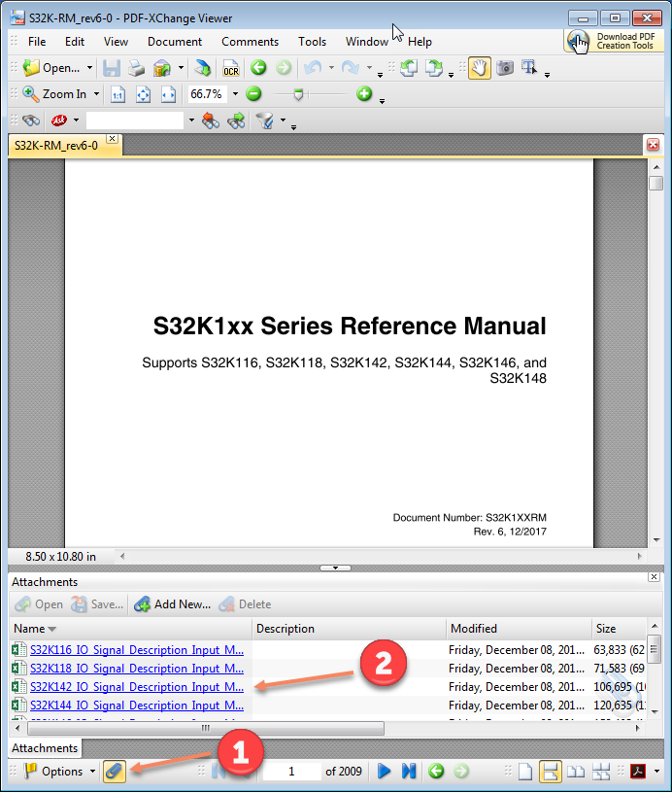
Task: Click the Open folder icon in toolbar
Action: pyautogui.click(x=31, y=68)
